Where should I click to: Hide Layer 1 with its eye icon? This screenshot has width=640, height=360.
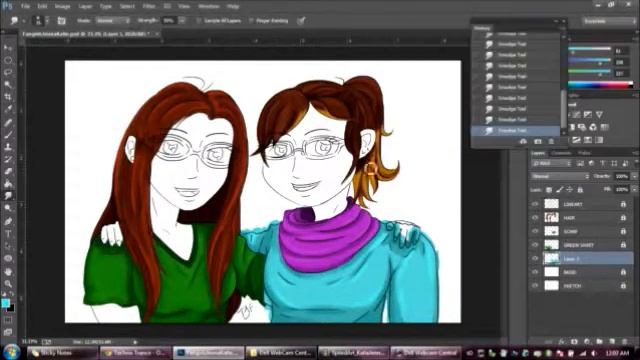coord(535,258)
